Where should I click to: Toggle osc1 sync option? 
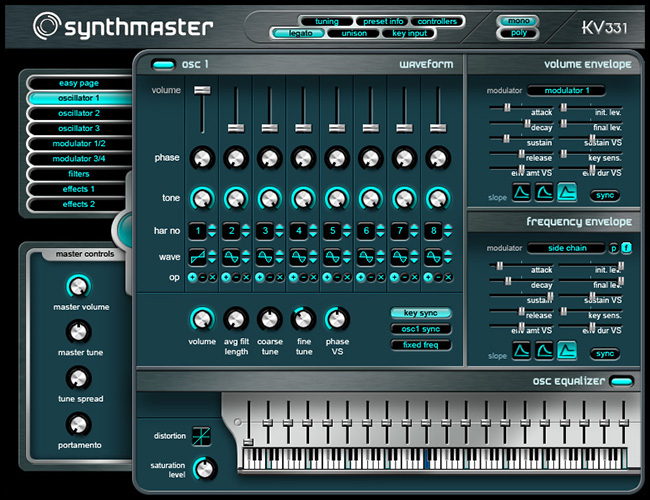421,329
